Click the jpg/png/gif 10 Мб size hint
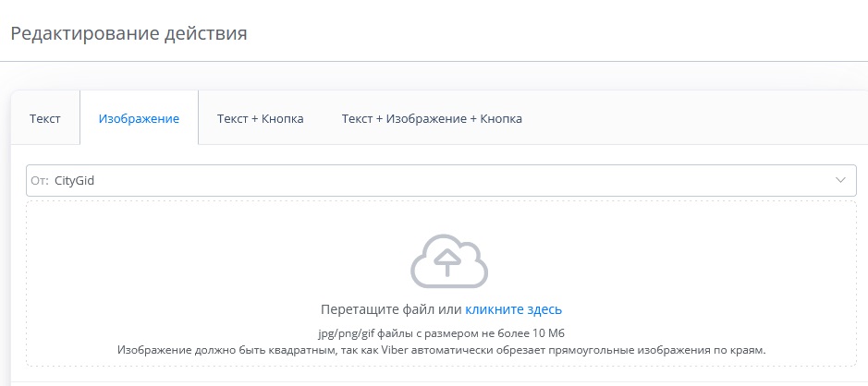 tap(441, 333)
